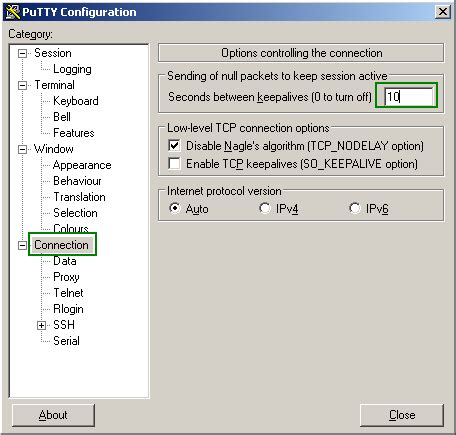
Task: Collapse the Window tree node
Action: [22, 149]
